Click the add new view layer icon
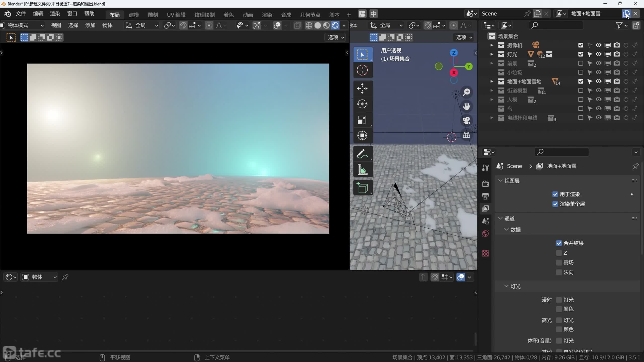The image size is (644, 362). (x=626, y=14)
